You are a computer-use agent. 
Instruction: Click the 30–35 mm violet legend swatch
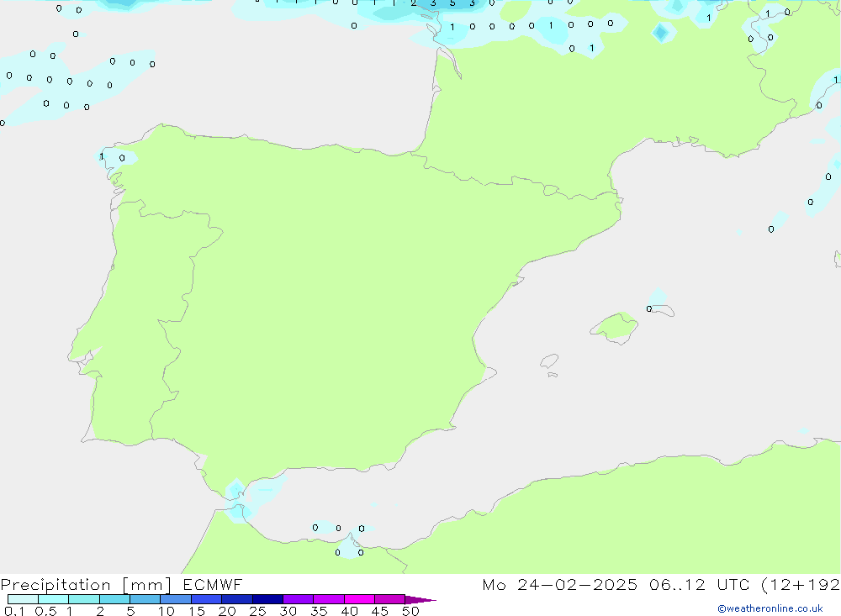click(298, 599)
